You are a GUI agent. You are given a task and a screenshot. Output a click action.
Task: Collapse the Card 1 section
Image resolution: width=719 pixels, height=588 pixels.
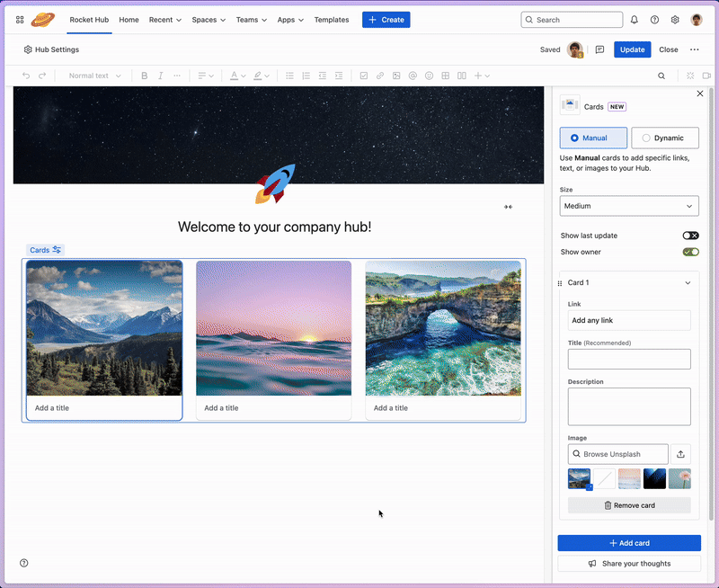[x=688, y=282]
